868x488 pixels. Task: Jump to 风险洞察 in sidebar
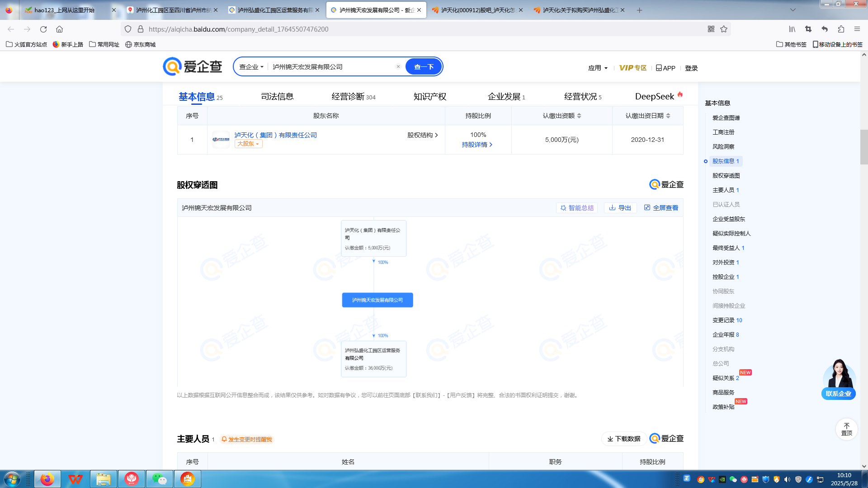pyautogui.click(x=723, y=147)
